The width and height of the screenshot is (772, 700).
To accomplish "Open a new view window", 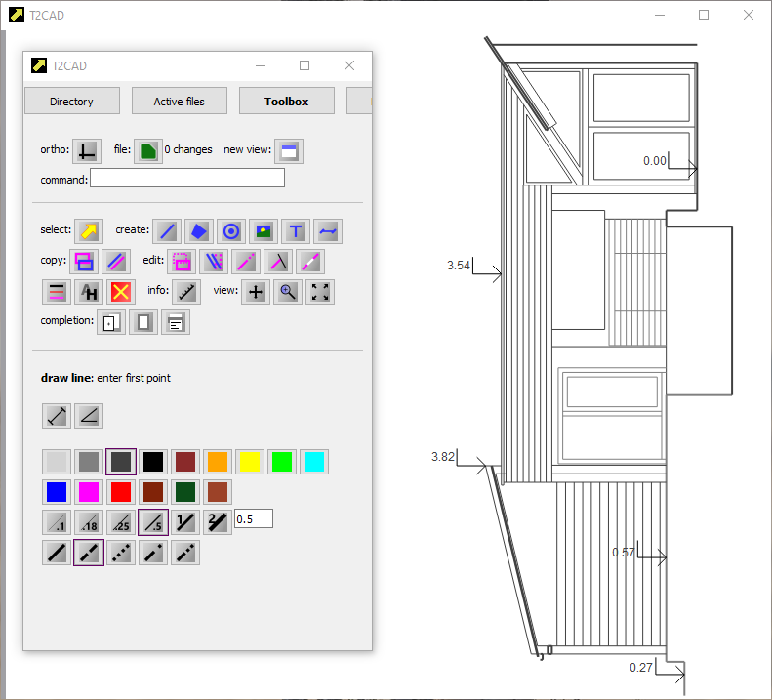I will point(289,150).
